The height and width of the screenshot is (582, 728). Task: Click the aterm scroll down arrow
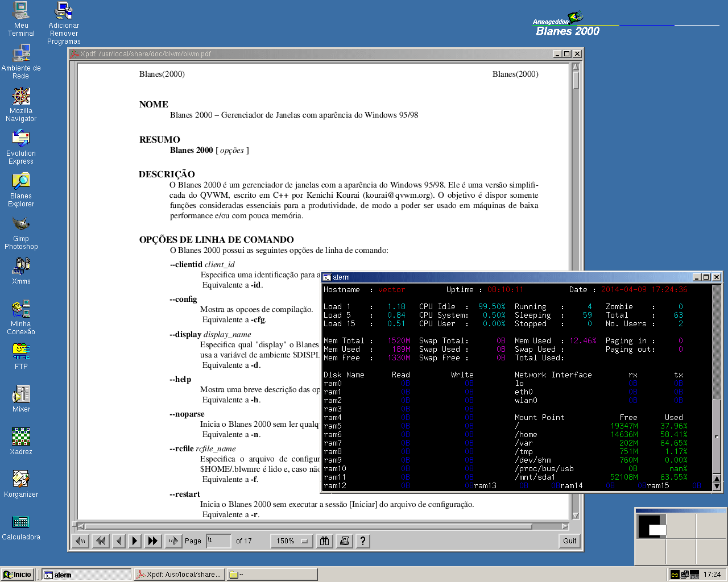tap(717, 486)
